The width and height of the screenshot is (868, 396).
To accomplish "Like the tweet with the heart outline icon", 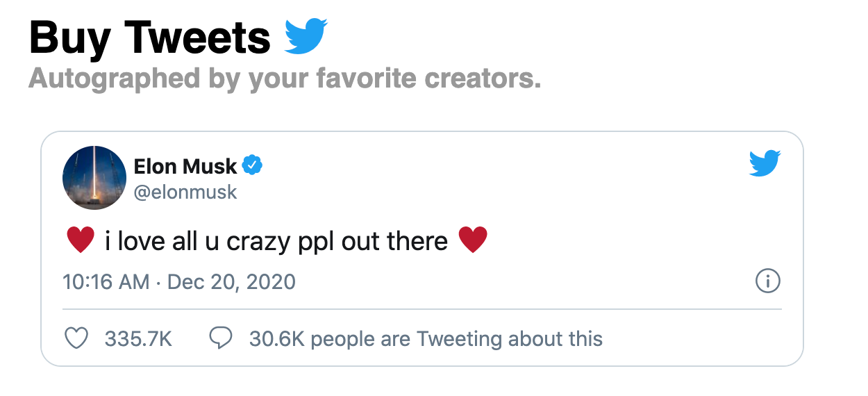I will (76, 338).
